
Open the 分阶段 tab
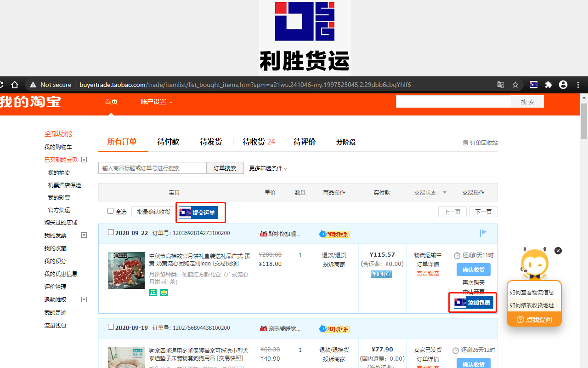346,142
